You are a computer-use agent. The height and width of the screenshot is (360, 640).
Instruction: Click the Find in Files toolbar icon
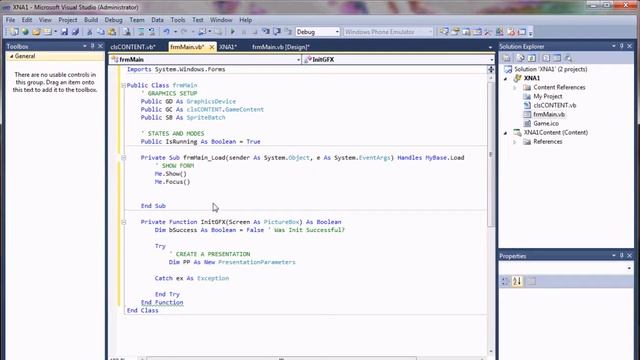(x=127, y=32)
